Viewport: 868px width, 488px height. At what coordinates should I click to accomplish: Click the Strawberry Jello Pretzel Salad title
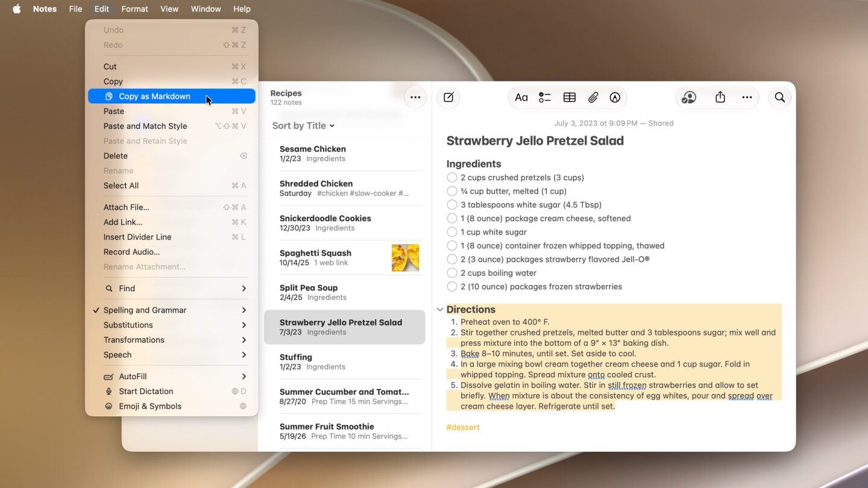(535, 141)
